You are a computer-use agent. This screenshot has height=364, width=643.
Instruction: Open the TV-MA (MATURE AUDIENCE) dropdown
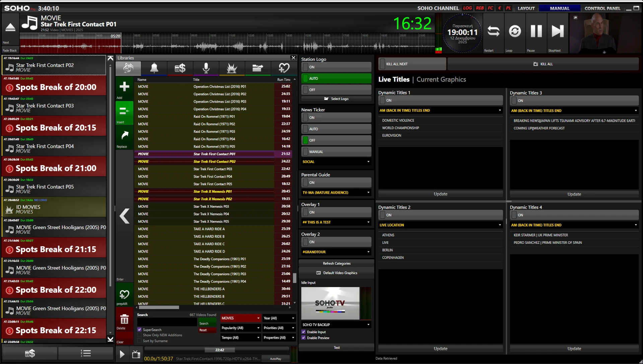click(336, 192)
